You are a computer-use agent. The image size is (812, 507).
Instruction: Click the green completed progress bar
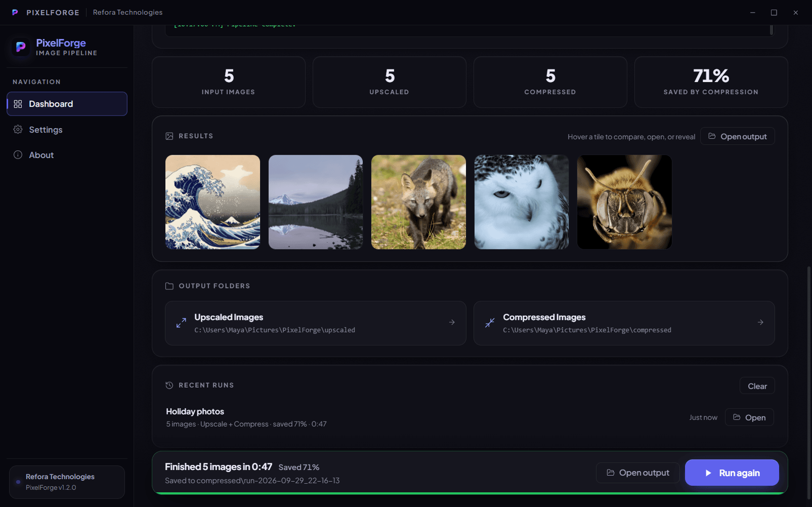pos(470,493)
